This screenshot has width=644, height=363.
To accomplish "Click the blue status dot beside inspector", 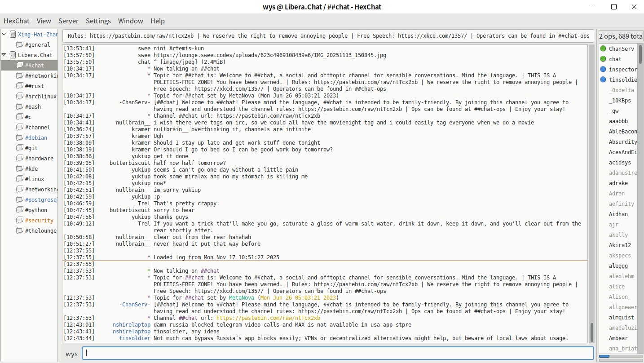I will 603,69.
